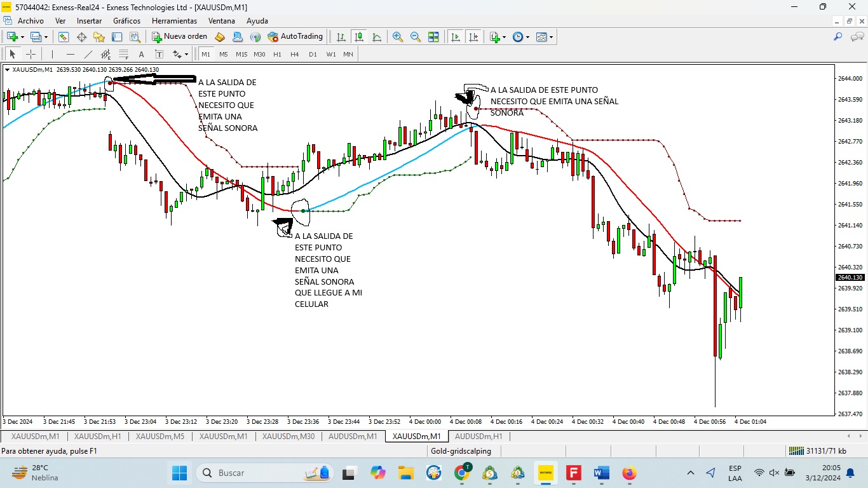Select the Text tool (A)
Screen dimensions: 868x488
tap(141, 54)
